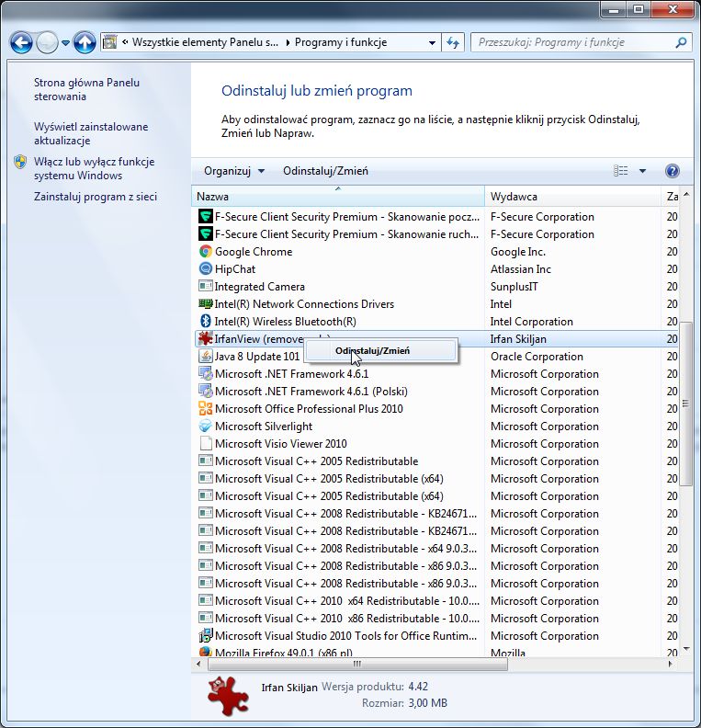Click the Google Chrome icon in list
This screenshot has height=728, width=701.
tap(206, 252)
